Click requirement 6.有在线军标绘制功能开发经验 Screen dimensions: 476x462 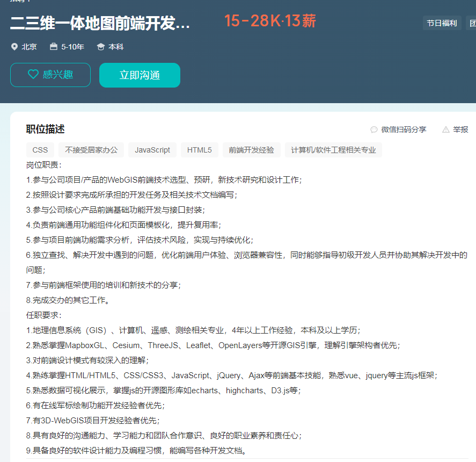pyautogui.click(x=96, y=406)
